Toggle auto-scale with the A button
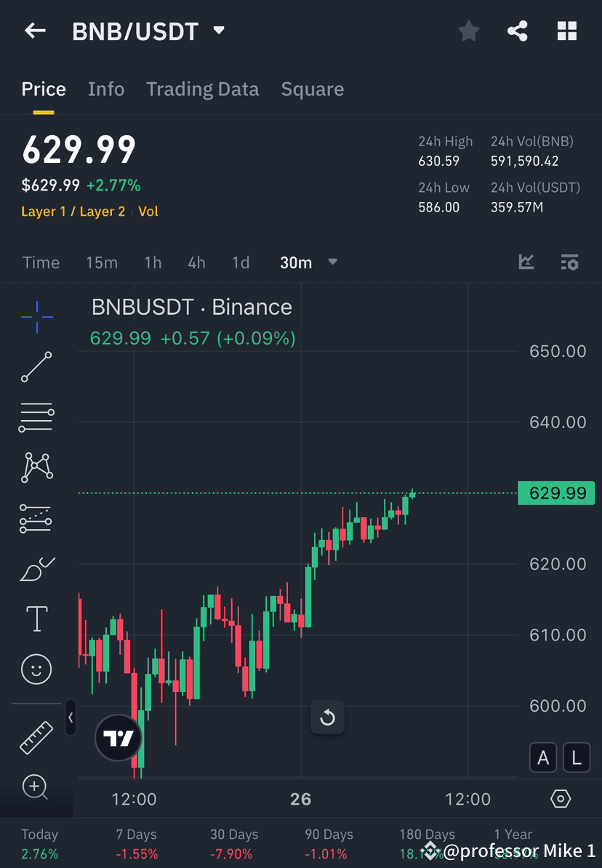The image size is (602, 868). click(543, 757)
